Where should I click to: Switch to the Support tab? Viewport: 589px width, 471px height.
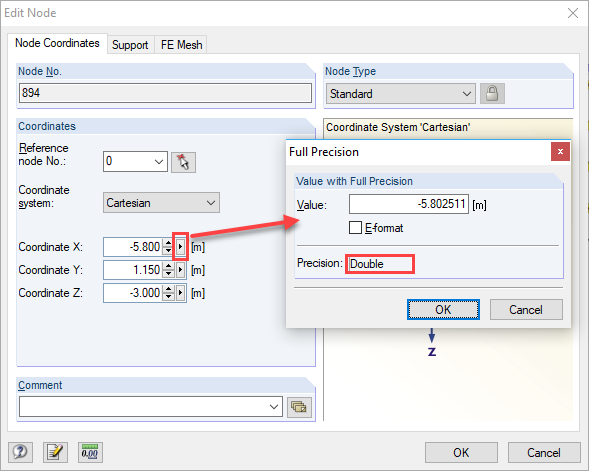[x=130, y=45]
